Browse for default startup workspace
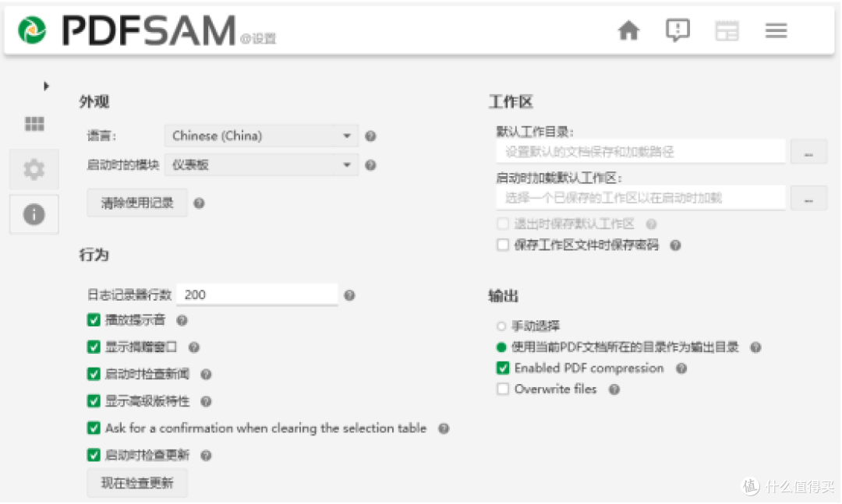The image size is (842, 504). 808,199
